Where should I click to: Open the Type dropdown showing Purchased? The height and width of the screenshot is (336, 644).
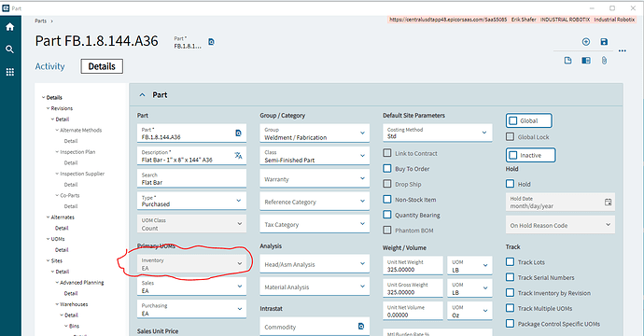(192, 201)
